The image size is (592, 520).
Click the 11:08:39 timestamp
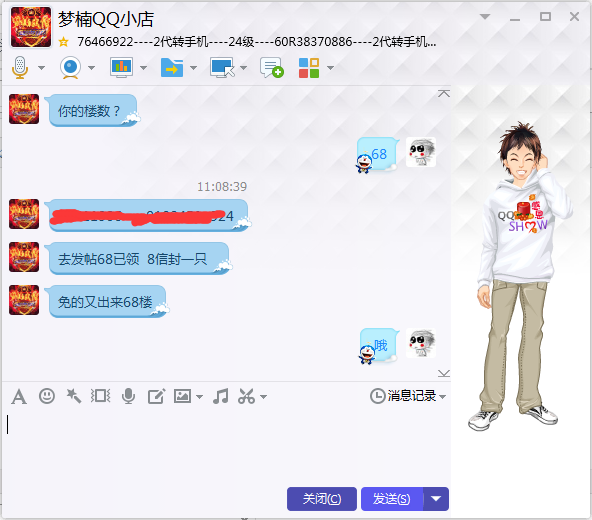[x=222, y=187]
